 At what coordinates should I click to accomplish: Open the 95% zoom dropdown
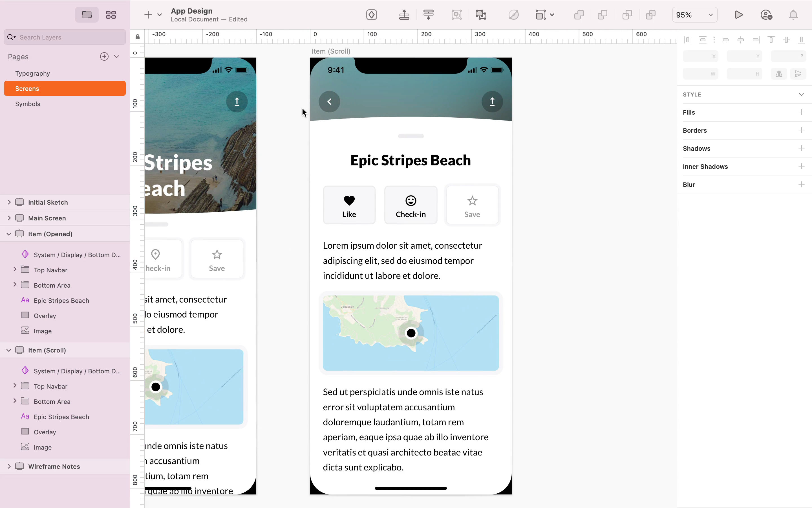click(694, 15)
